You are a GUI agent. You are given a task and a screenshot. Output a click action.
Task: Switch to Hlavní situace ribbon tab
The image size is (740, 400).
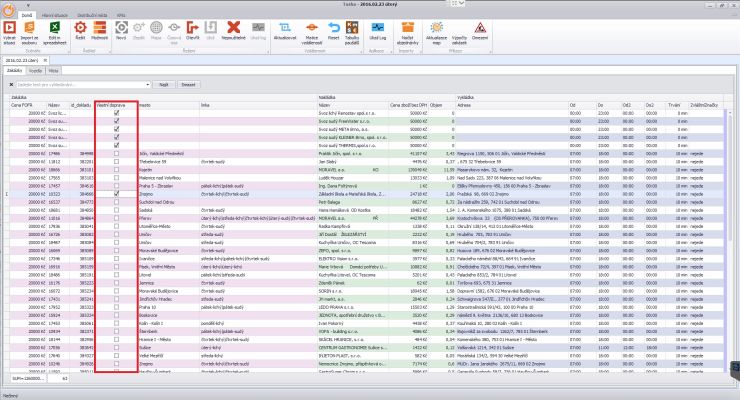55,15
